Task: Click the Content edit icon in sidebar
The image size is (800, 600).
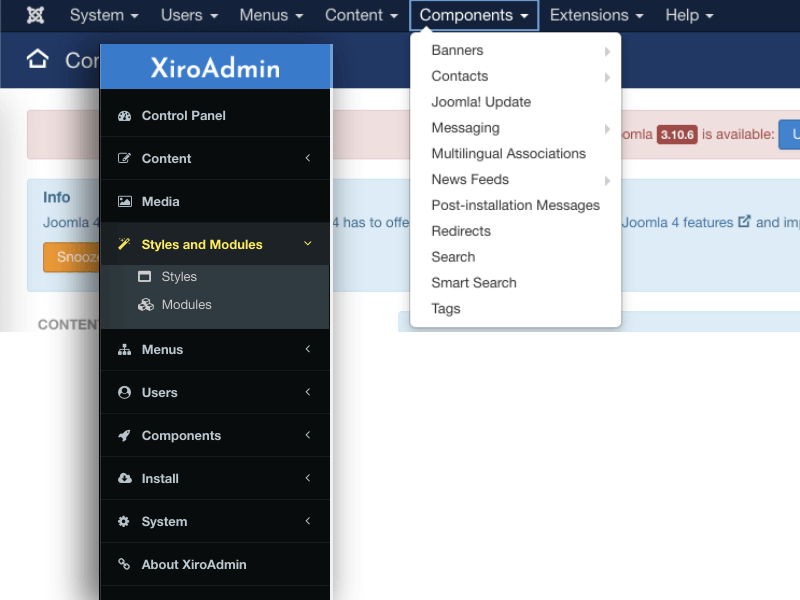Action: pos(124,158)
